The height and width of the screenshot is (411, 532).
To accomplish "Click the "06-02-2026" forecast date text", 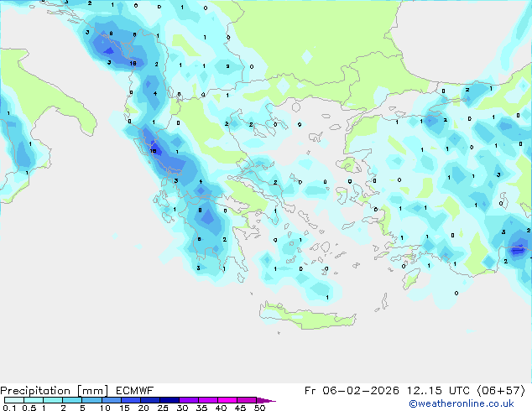I will [361, 391].
